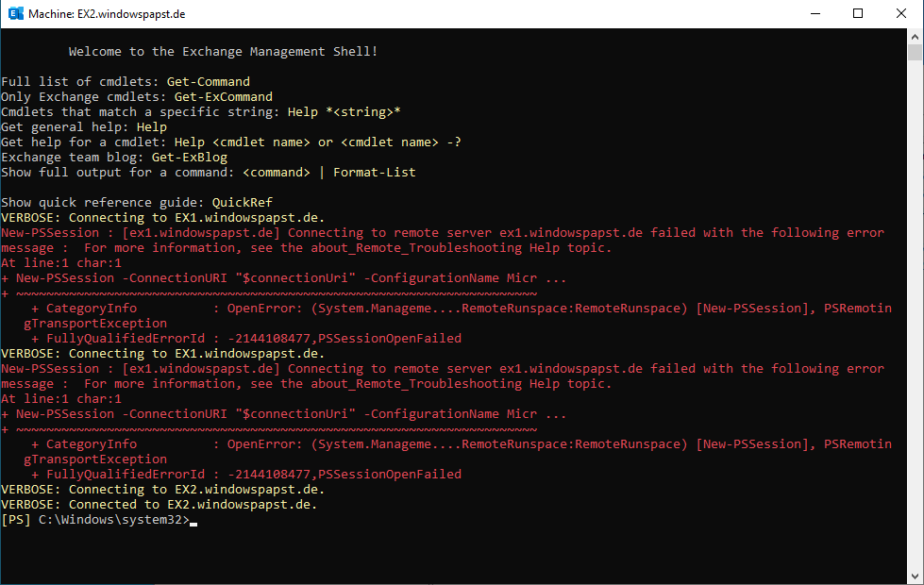Close the Exchange Management Shell window
The height and width of the screenshot is (585, 924).
point(901,14)
